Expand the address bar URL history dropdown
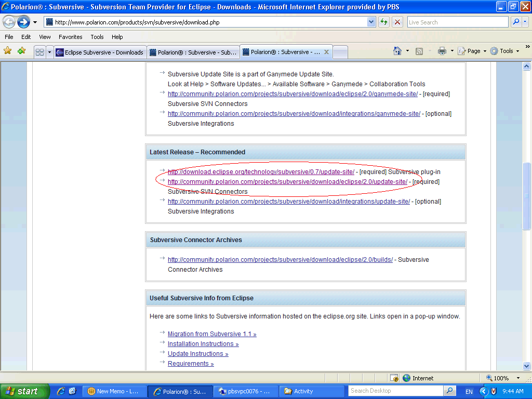 [x=371, y=22]
